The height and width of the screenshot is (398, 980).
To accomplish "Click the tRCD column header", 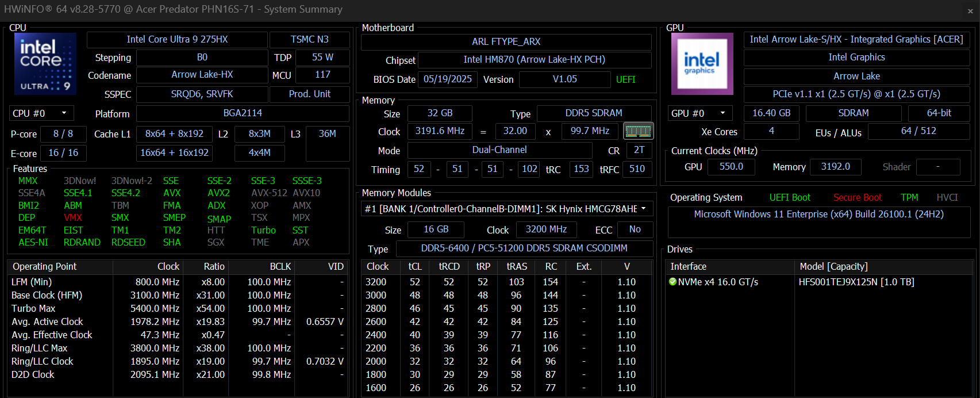I will click(449, 266).
